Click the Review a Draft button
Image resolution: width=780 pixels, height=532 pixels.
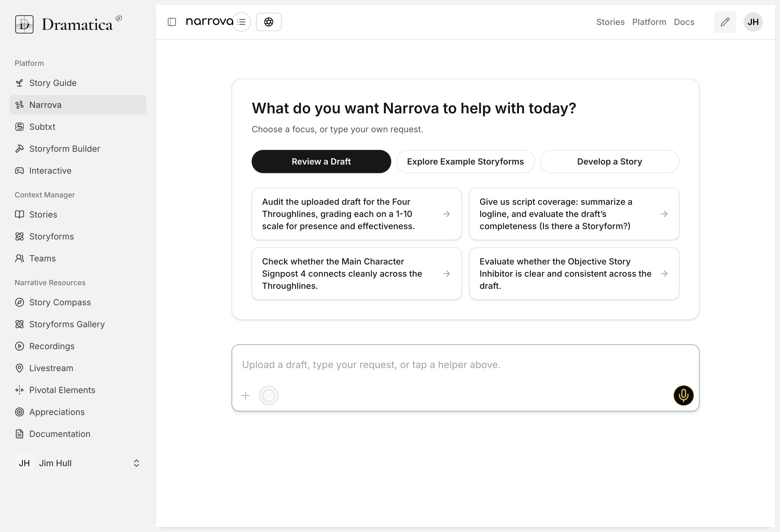coord(321,161)
